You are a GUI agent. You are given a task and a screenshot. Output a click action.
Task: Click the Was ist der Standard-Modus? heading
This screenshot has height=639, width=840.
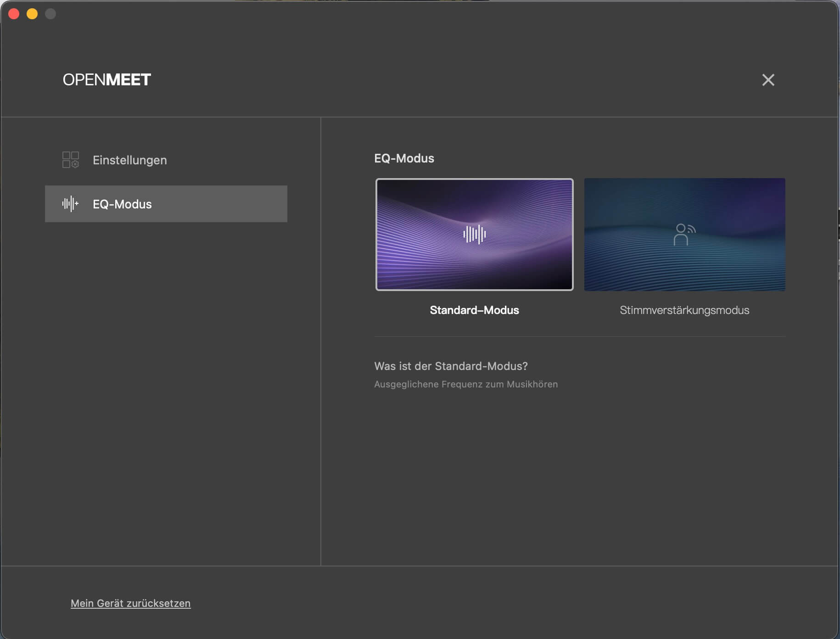(451, 366)
